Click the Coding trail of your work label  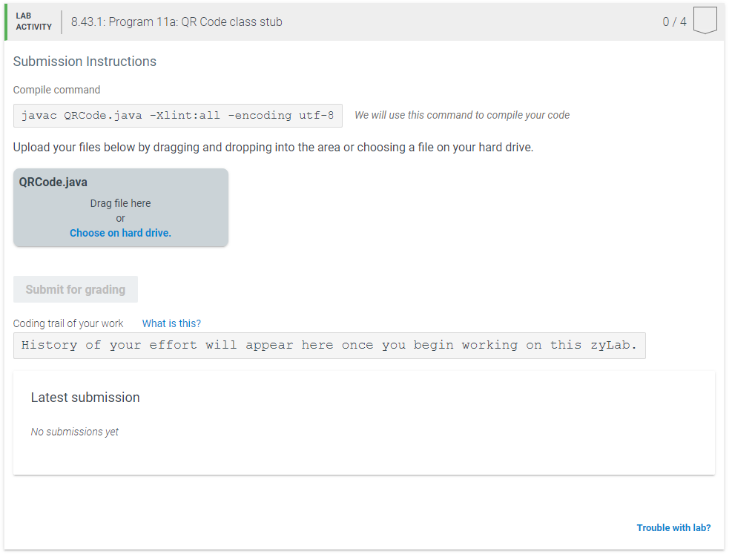(x=68, y=323)
